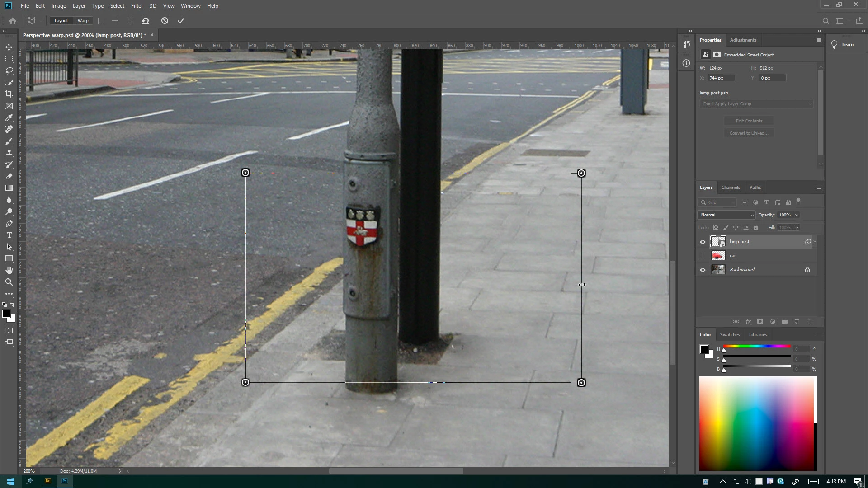This screenshot has height=488, width=868.
Task: Click the Warp mode button
Action: [x=83, y=21]
